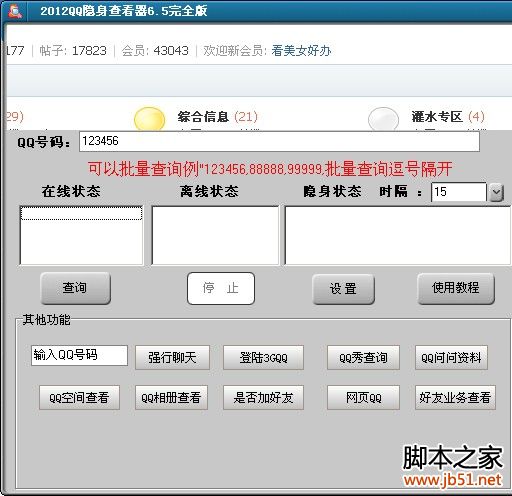
Task: Open the 使用教程 tutorial button
Action: (456, 288)
